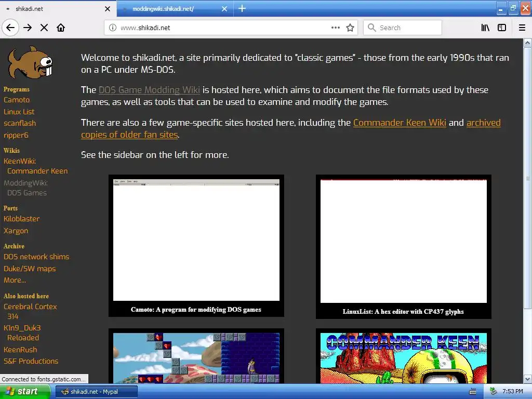Open DOS network shims archive link

tap(36, 257)
